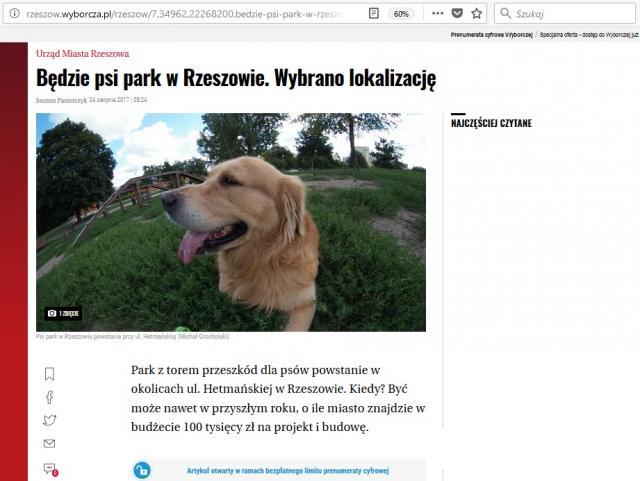Click the site info icon in address bar
This screenshot has width=640, height=481.
click(x=14, y=14)
